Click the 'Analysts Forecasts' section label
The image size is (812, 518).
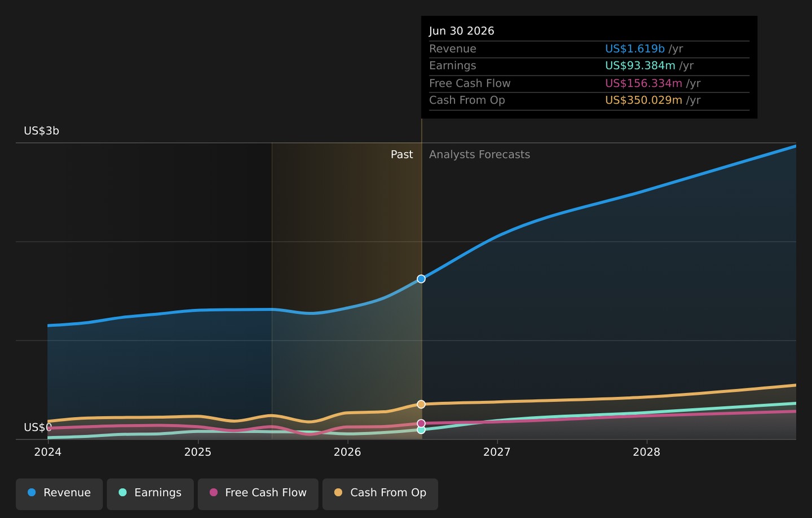(480, 154)
